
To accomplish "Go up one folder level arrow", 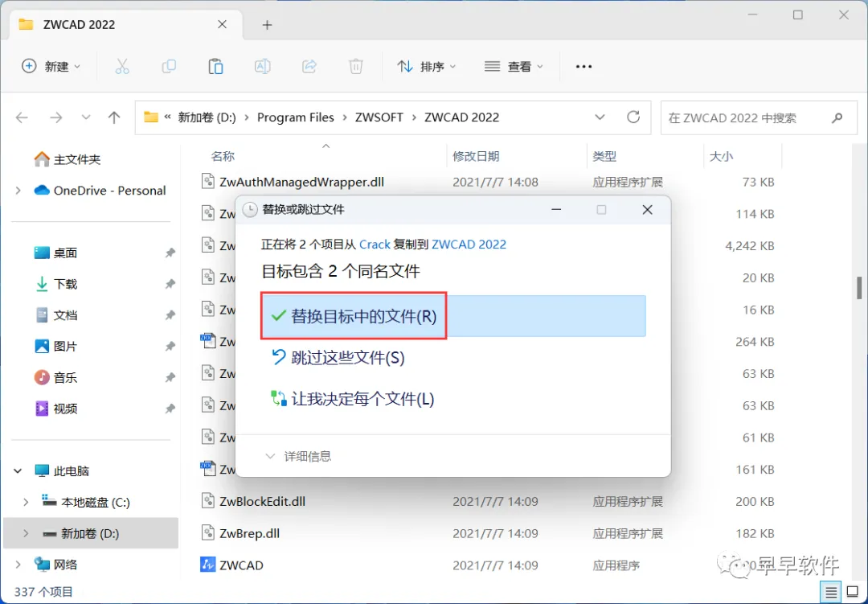I will 114,117.
